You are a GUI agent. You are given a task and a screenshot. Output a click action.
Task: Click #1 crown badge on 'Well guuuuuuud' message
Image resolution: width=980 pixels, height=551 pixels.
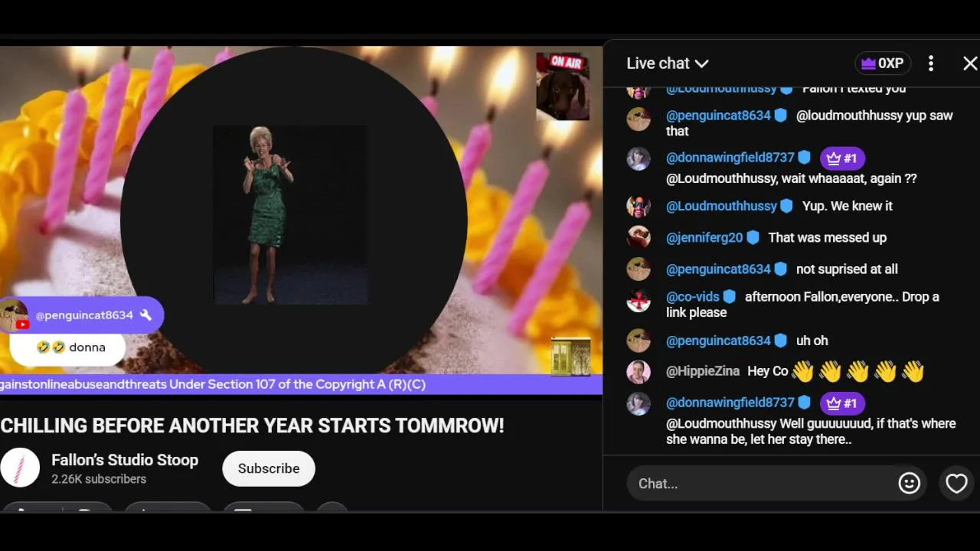click(842, 403)
